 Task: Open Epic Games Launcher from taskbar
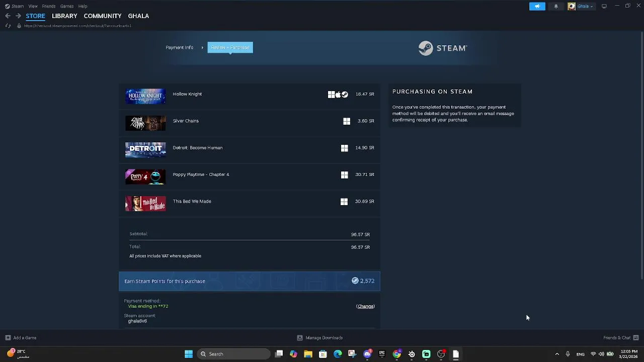382,354
